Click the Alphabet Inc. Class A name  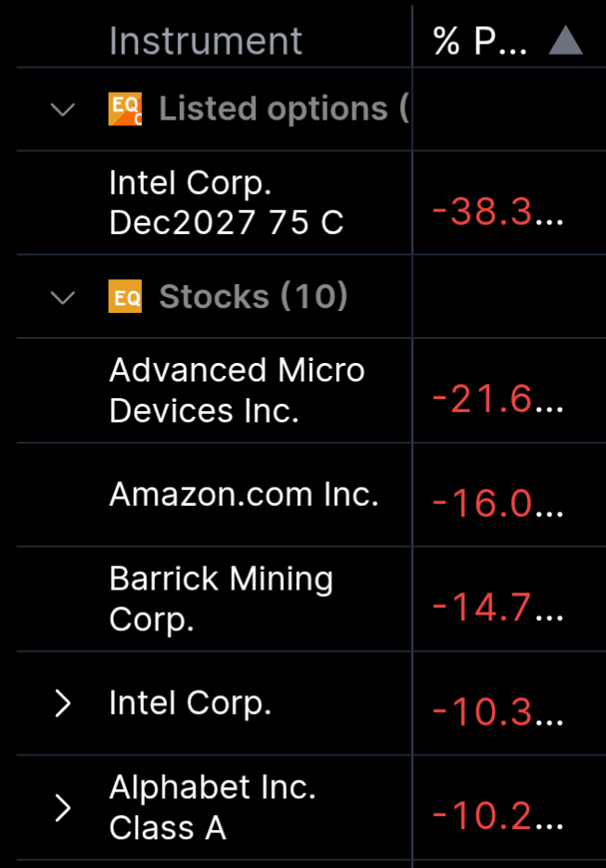pyautogui.click(x=213, y=808)
